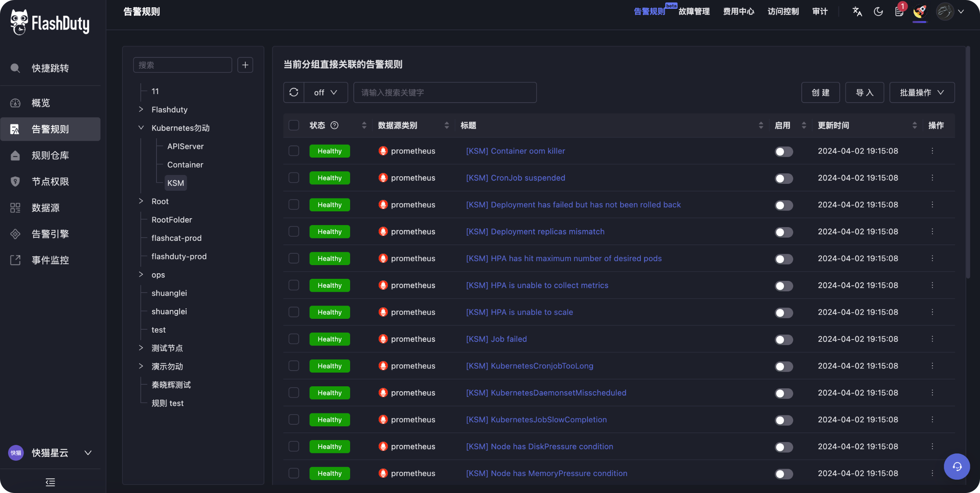Open the off auto-refresh dropdown

[x=326, y=93]
